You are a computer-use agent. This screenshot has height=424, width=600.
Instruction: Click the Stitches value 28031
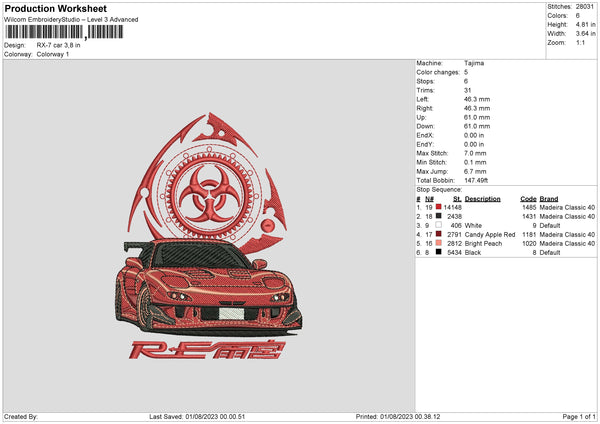point(585,7)
